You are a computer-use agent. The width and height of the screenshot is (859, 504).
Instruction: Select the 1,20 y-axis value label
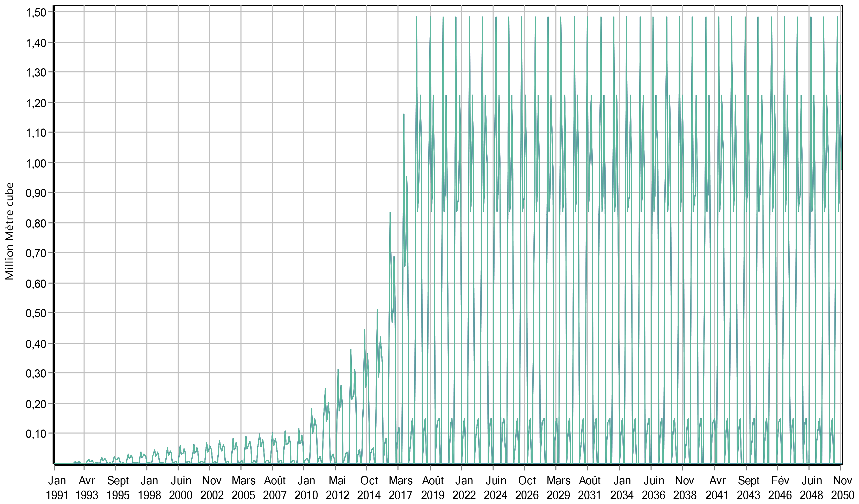pos(36,103)
